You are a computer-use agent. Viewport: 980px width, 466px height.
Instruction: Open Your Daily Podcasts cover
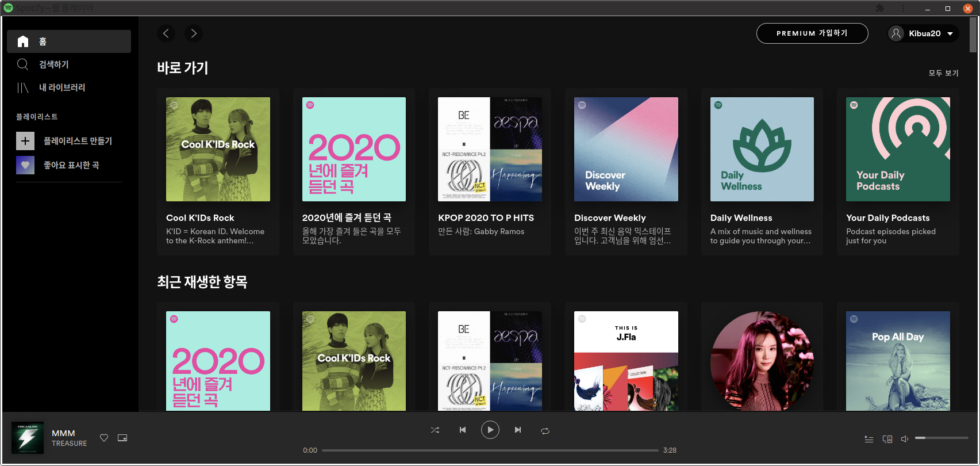point(898,149)
